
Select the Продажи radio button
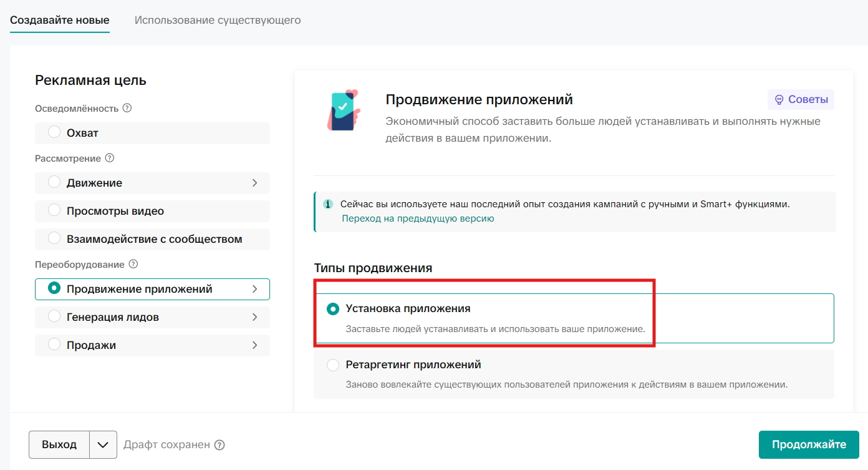[54, 345]
